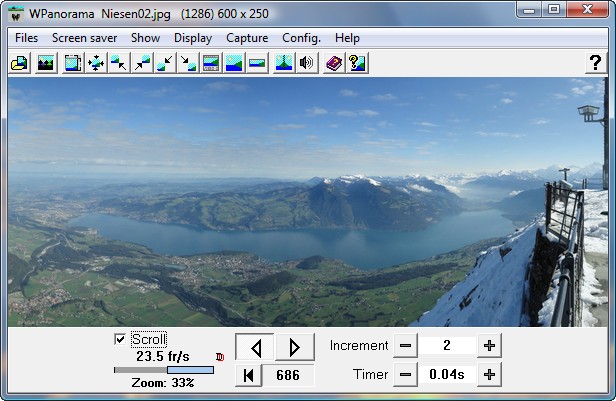Click the question mark picture info icon
This screenshot has width=616, height=401.
pos(357,63)
